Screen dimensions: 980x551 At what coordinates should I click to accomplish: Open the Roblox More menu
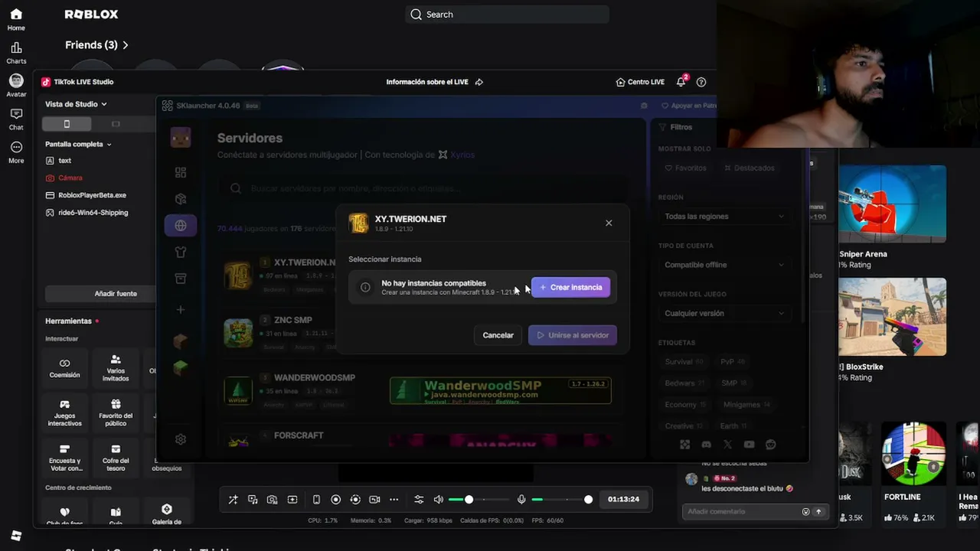[x=16, y=152]
